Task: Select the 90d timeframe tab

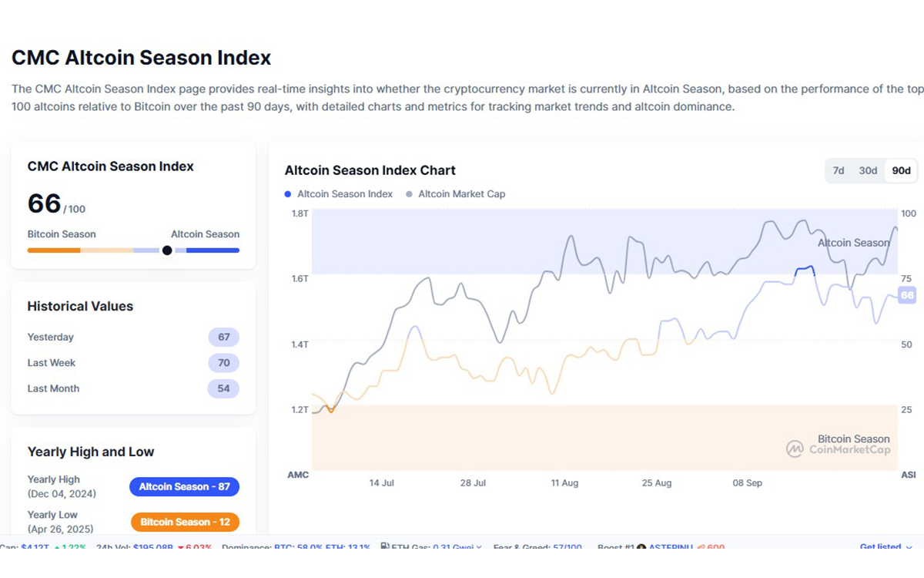Action: [900, 170]
